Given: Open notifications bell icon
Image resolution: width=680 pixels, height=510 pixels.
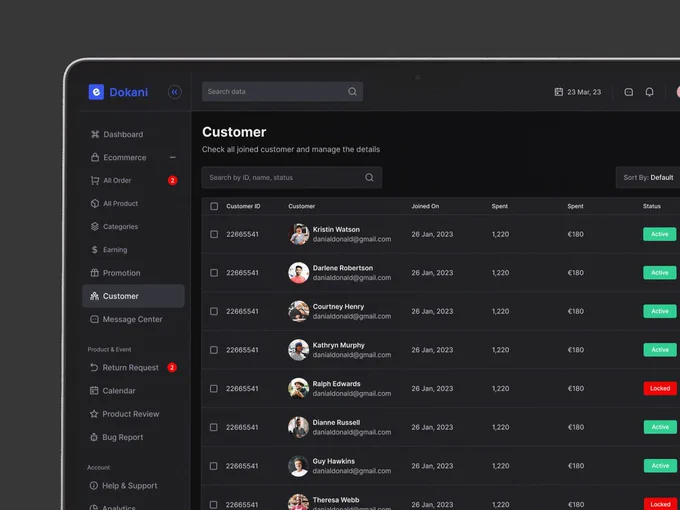Looking at the screenshot, I should pyautogui.click(x=649, y=92).
